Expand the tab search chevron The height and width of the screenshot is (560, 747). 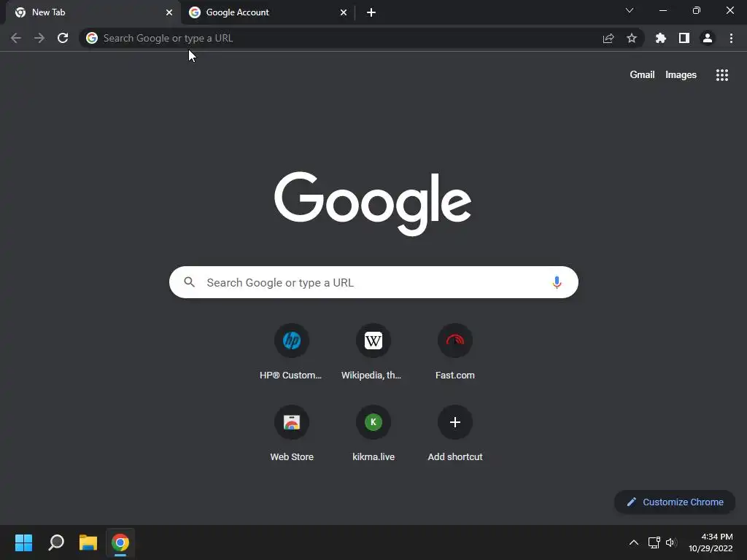(630, 10)
